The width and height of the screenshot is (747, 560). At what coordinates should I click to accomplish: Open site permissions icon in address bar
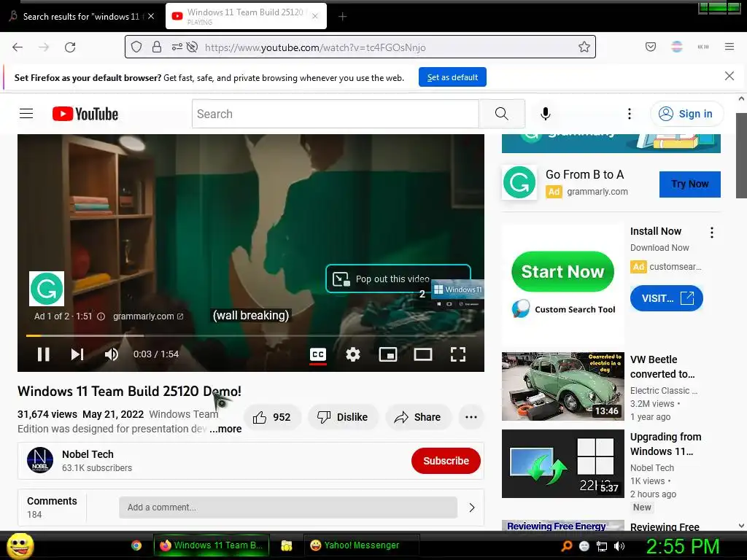click(177, 47)
